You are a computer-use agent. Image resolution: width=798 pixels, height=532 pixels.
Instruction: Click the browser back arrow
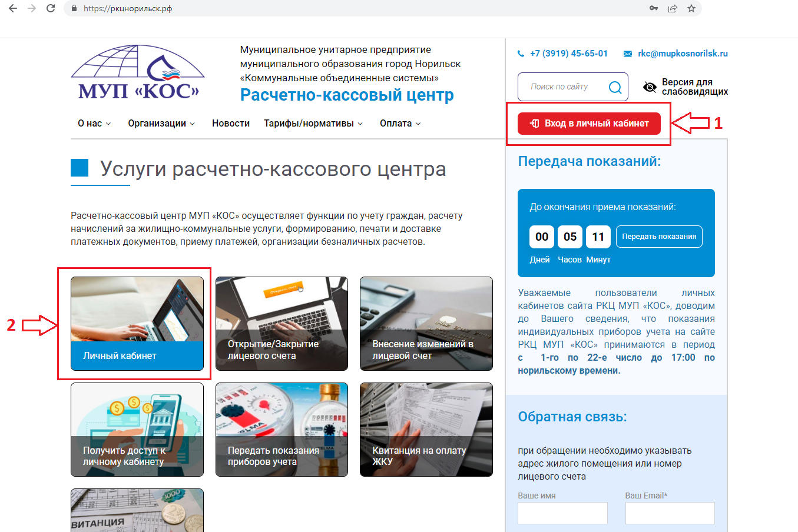coord(13,8)
